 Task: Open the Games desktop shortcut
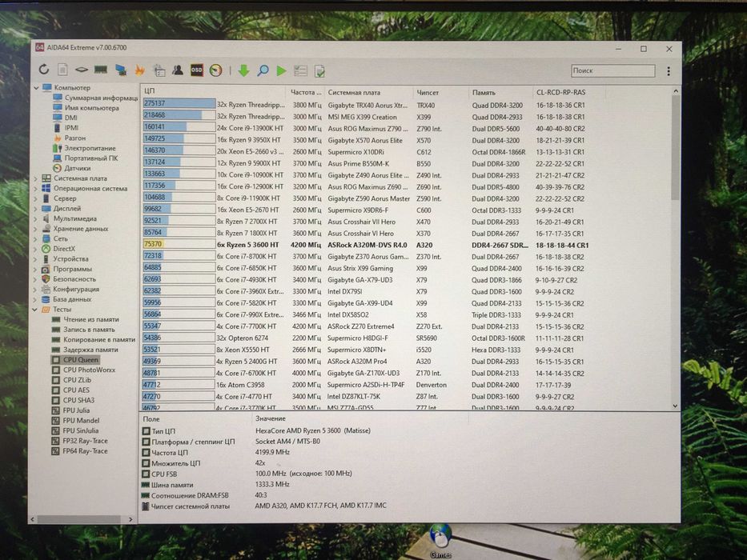pyautogui.click(x=440, y=541)
